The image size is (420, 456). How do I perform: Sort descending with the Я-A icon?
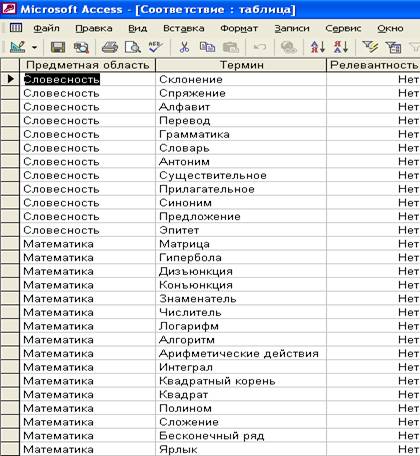click(340, 47)
